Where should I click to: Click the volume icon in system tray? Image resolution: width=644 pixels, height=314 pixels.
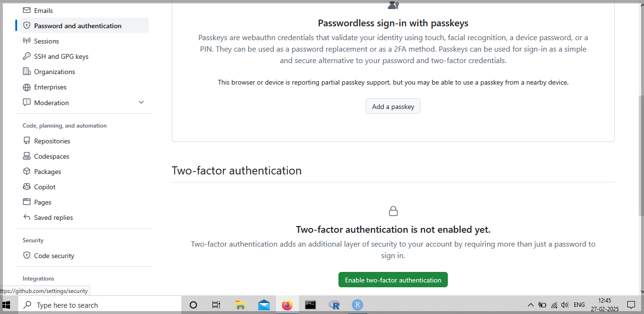pos(565,305)
